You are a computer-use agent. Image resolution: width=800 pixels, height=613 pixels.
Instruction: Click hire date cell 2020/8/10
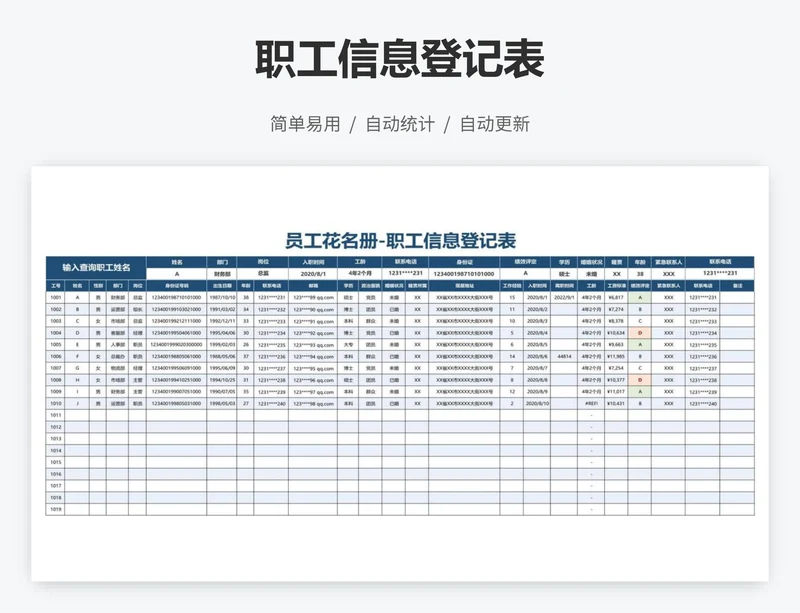537,403
